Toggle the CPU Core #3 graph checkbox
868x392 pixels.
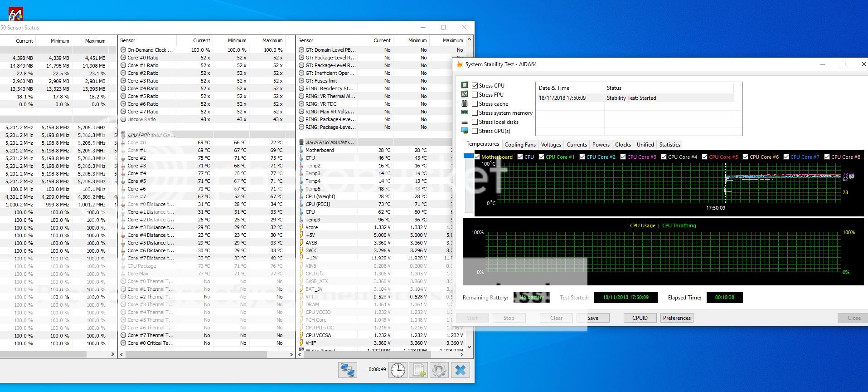coord(623,157)
